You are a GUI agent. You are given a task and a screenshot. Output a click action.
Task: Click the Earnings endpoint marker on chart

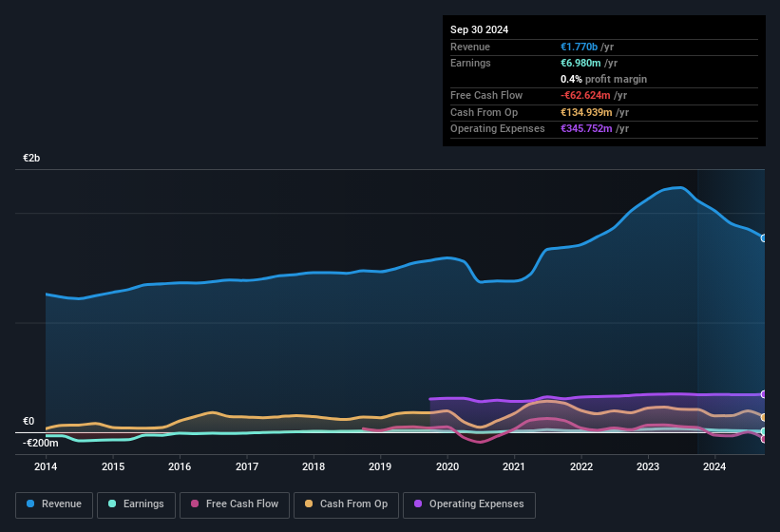point(764,431)
